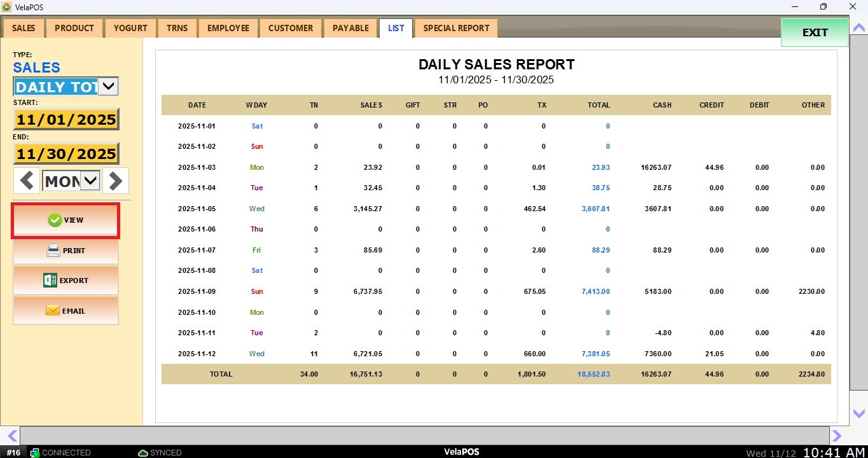Click the envelope icon on EMAIL
The height and width of the screenshot is (458, 868).
coord(53,311)
